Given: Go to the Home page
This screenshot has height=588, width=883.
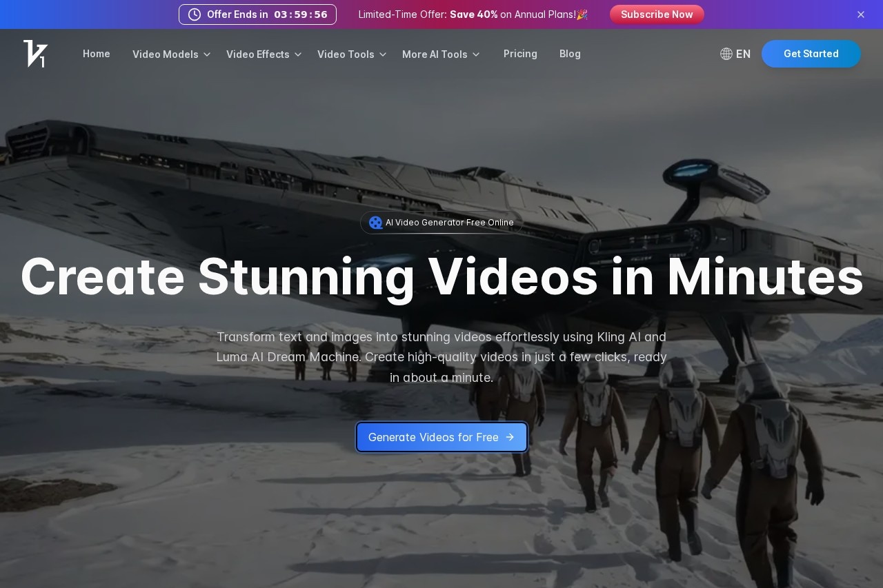Looking at the screenshot, I should [x=97, y=54].
